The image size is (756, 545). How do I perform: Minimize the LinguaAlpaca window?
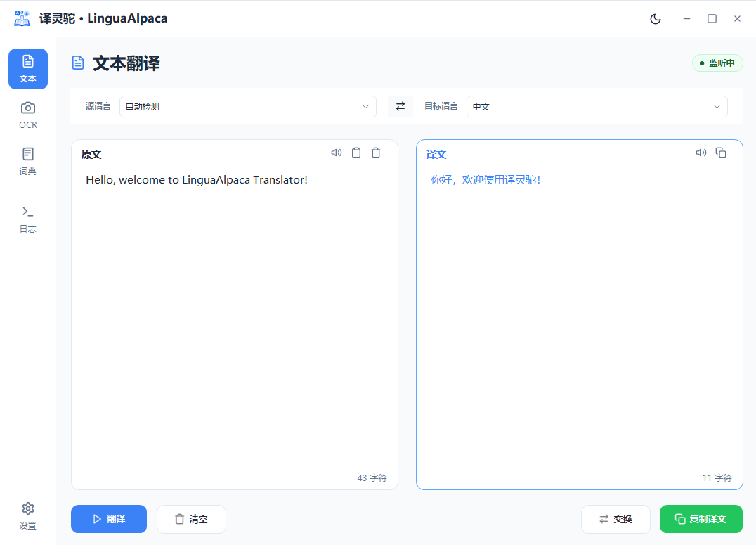[x=686, y=19]
